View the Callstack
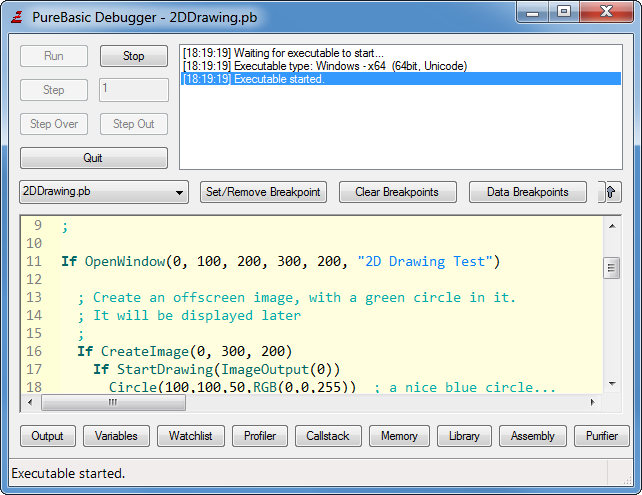 330,436
